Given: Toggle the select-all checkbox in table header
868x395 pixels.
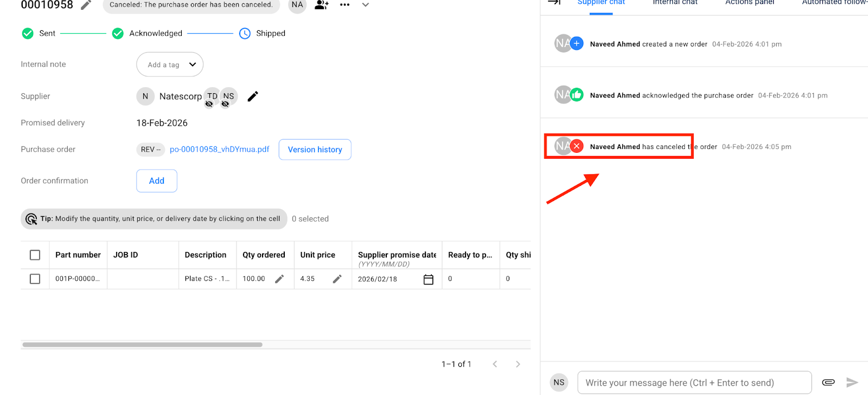Looking at the screenshot, I should 35,255.
